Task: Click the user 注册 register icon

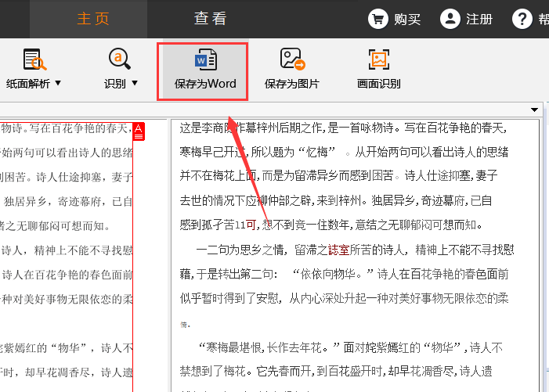Action: [x=450, y=19]
